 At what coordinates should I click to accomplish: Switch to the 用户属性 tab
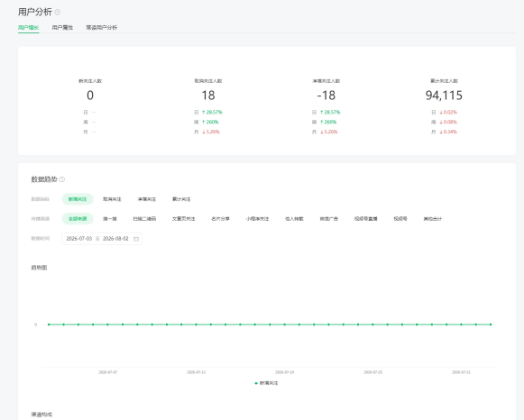(62, 27)
